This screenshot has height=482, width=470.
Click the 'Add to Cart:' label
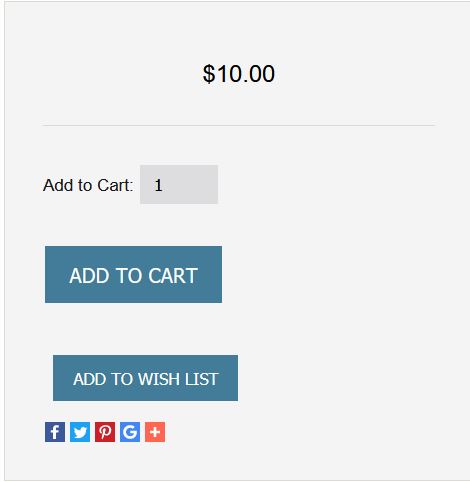[x=88, y=185]
